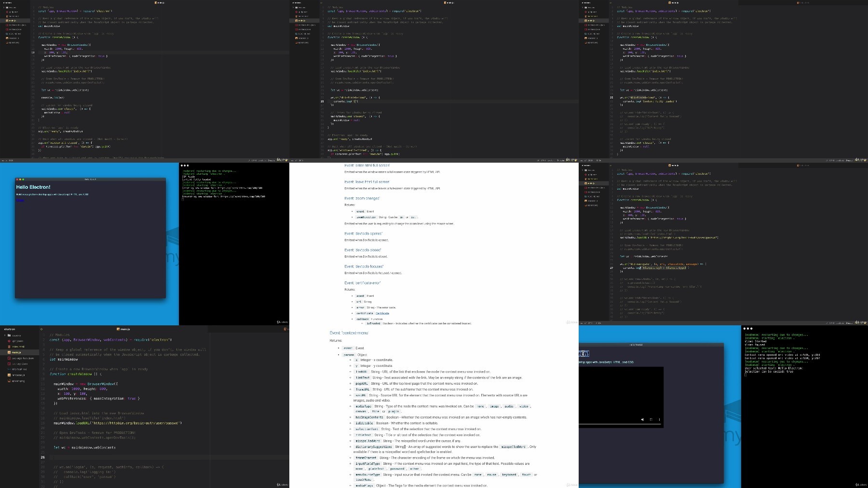
Task: Click the Event: 'context-menu' heading
Action: click(349, 333)
